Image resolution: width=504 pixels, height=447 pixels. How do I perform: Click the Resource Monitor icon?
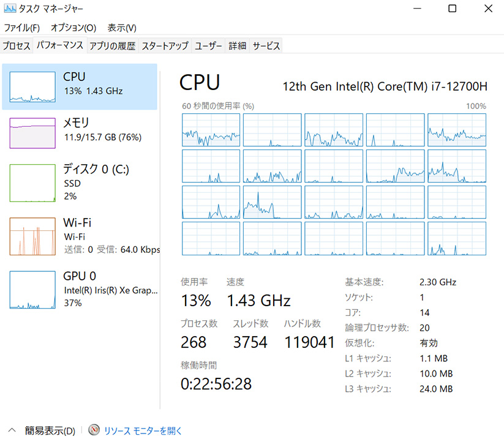(x=94, y=430)
